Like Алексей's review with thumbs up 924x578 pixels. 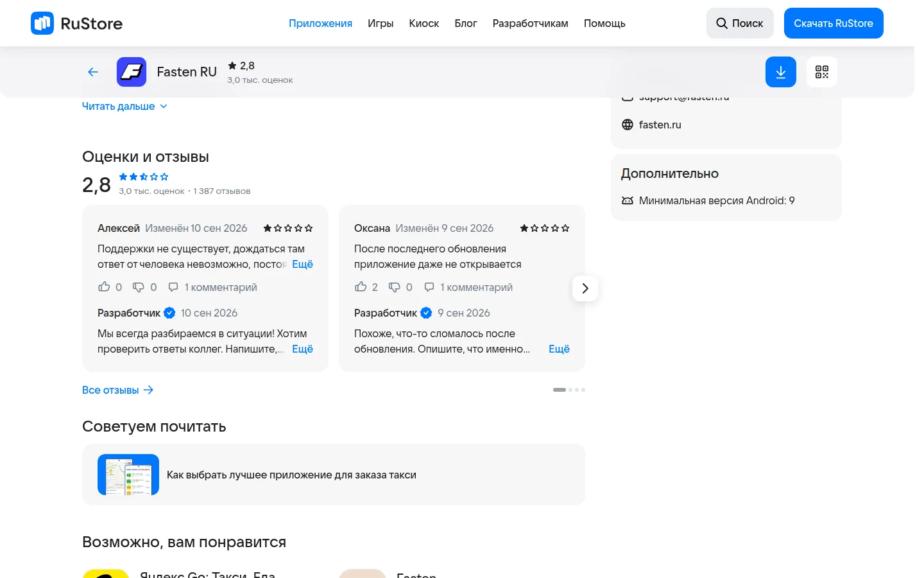pos(104,287)
